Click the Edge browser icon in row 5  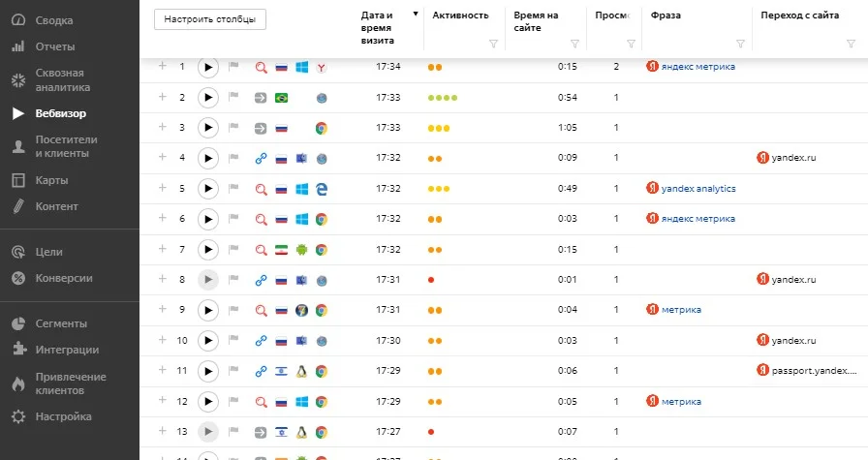tap(321, 189)
